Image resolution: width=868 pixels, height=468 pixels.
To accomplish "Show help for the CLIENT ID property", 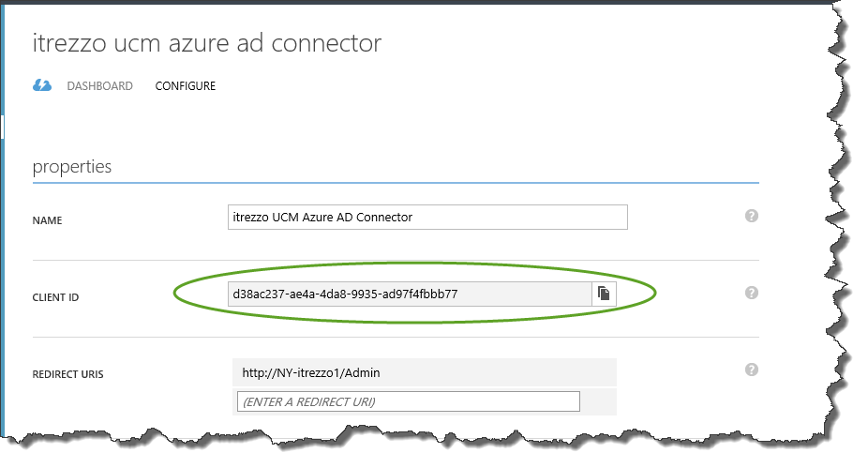I will coord(751,293).
